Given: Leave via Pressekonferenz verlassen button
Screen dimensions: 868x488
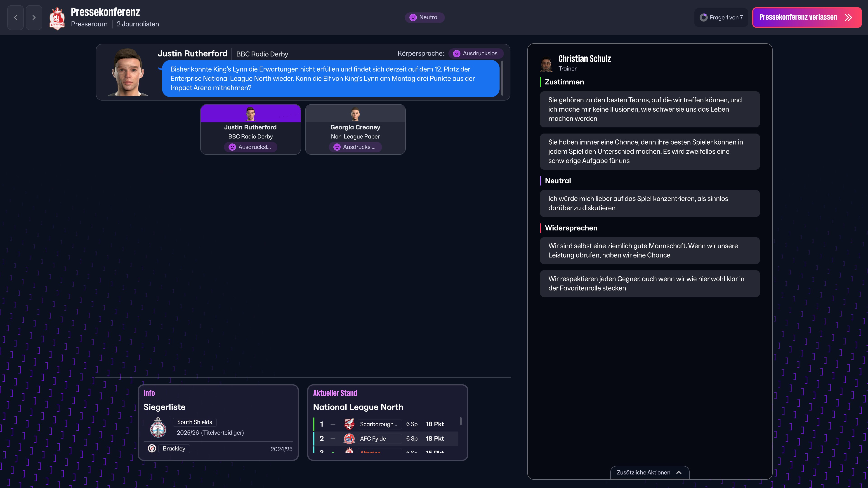Looking at the screenshot, I should (x=807, y=18).
